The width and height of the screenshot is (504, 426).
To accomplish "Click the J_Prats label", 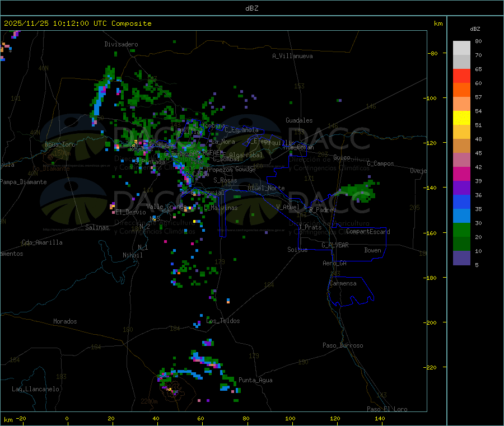I will click(310, 227).
